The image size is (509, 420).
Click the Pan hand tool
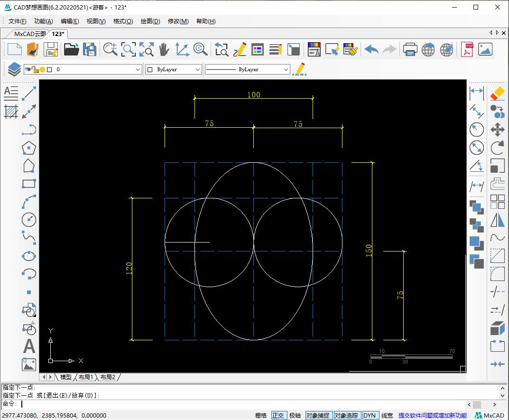click(164, 49)
